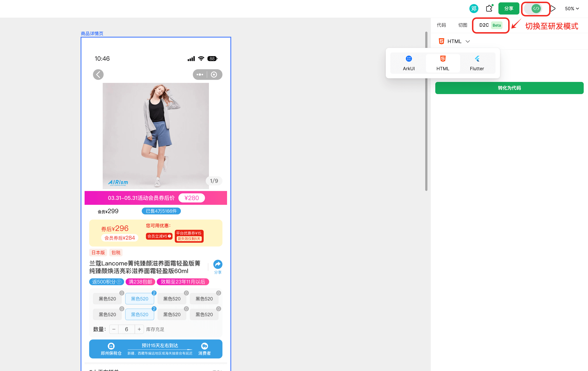
Task: Click the 返500积分 badge
Action: (x=106, y=282)
